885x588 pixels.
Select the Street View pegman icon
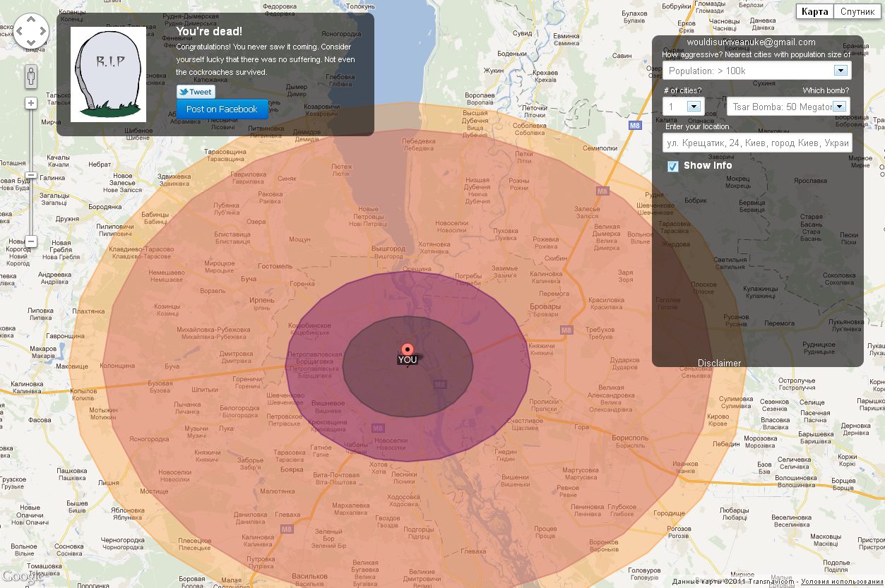click(31, 76)
